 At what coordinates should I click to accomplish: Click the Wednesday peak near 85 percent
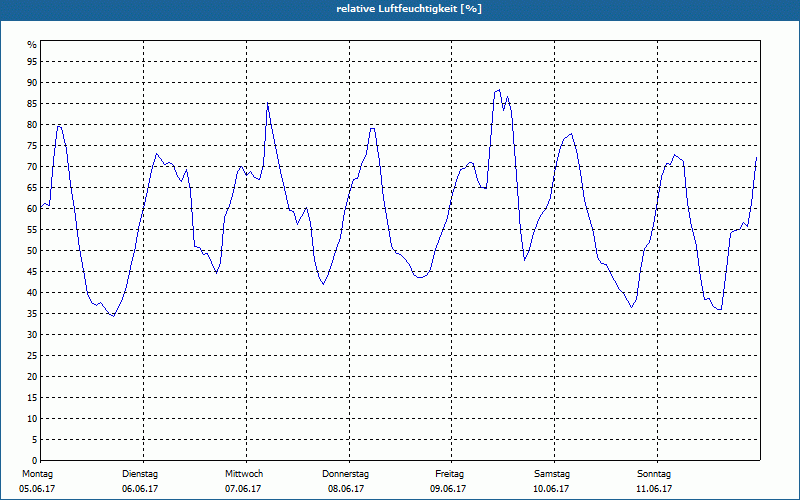[268, 103]
